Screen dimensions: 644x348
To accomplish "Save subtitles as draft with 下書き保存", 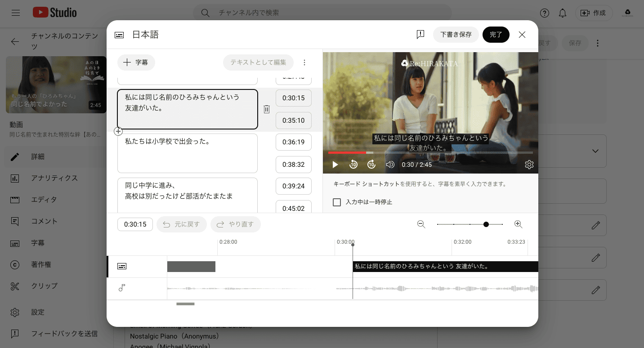I will (x=456, y=34).
